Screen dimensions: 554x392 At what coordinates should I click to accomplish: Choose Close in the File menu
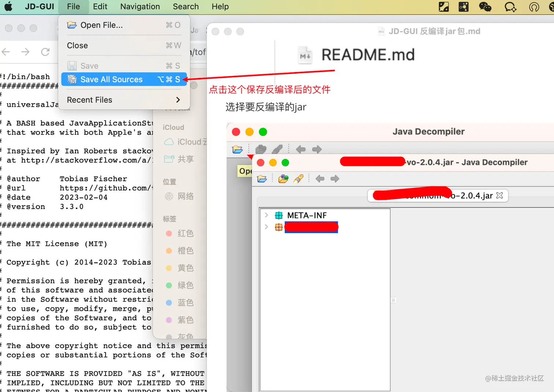pyautogui.click(x=124, y=45)
